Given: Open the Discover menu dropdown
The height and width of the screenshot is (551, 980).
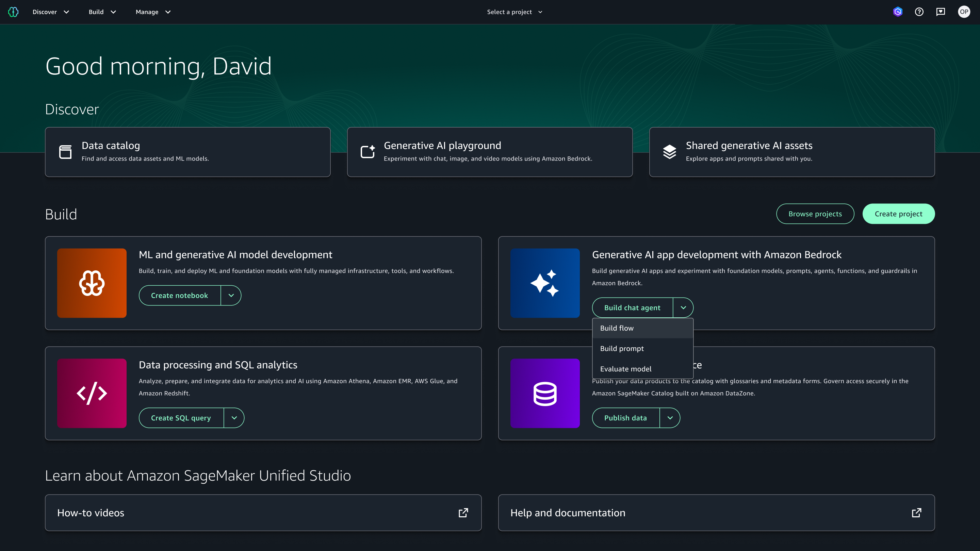Looking at the screenshot, I should click(x=51, y=12).
